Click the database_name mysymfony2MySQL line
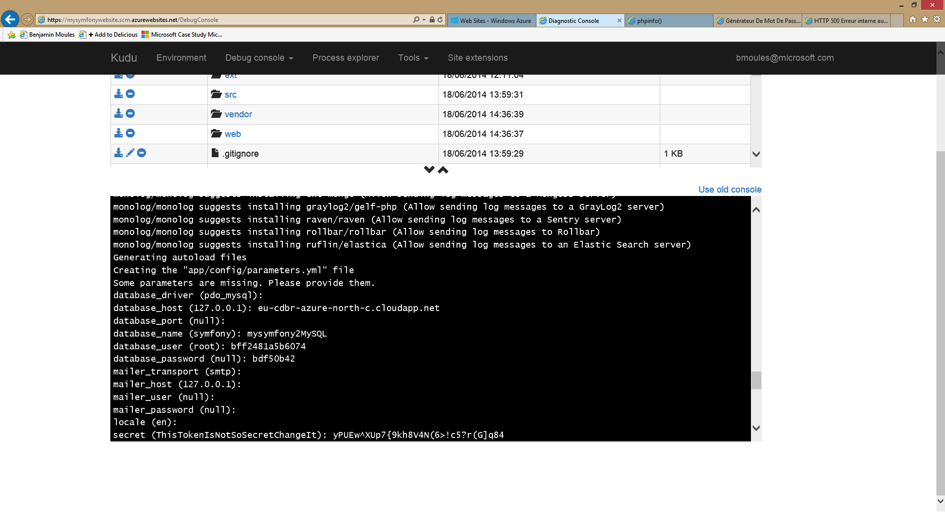 click(x=219, y=333)
